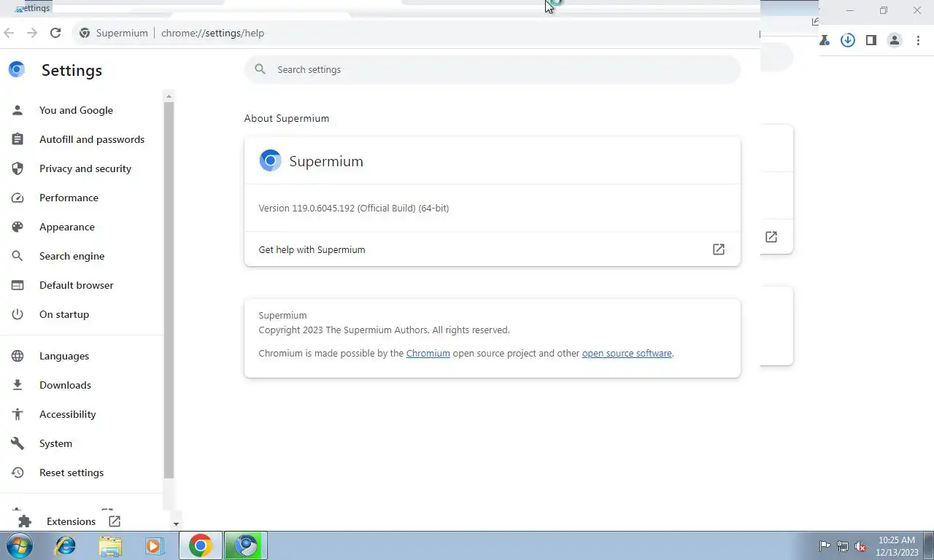The height and width of the screenshot is (560, 934).
Task: Open Appearance settings
Action: click(x=67, y=227)
